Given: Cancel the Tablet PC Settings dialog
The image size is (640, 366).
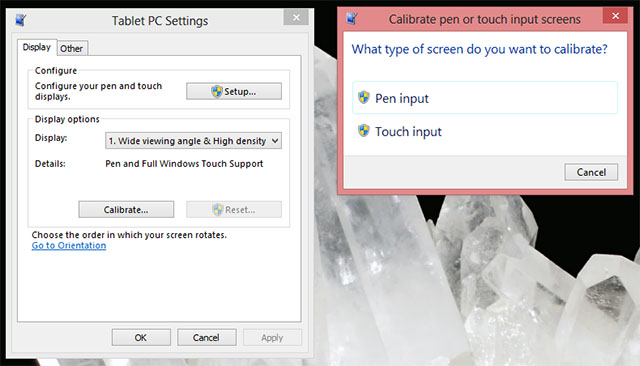Looking at the screenshot, I should [207, 337].
